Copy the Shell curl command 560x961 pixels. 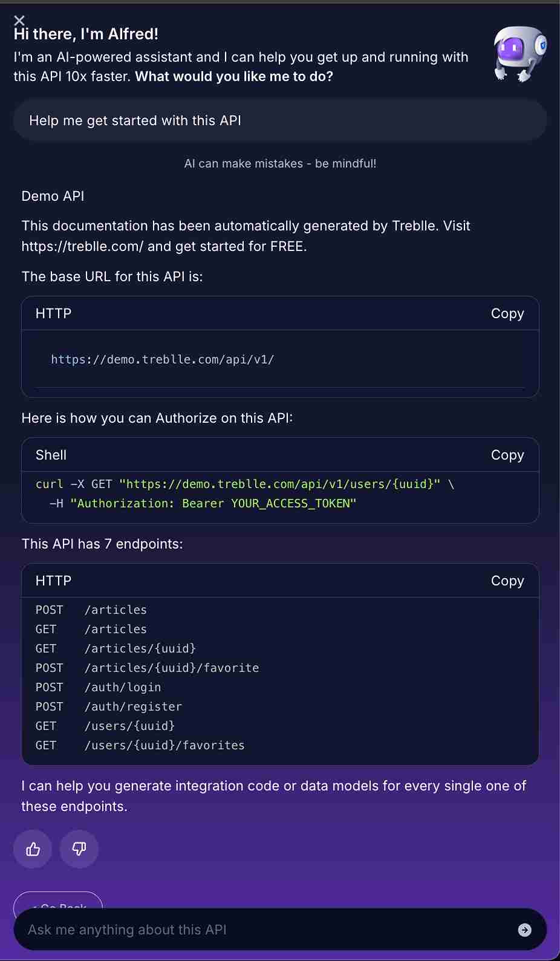coord(507,455)
